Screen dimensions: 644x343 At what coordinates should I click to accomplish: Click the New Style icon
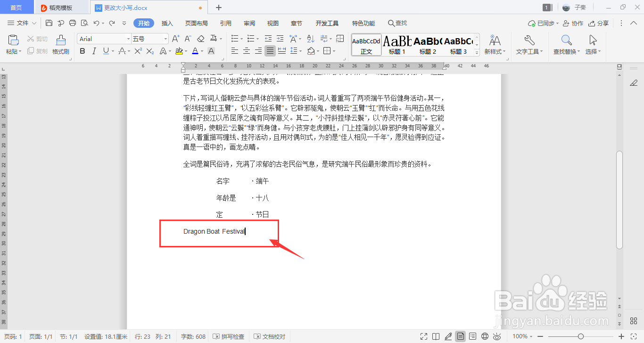click(x=495, y=40)
